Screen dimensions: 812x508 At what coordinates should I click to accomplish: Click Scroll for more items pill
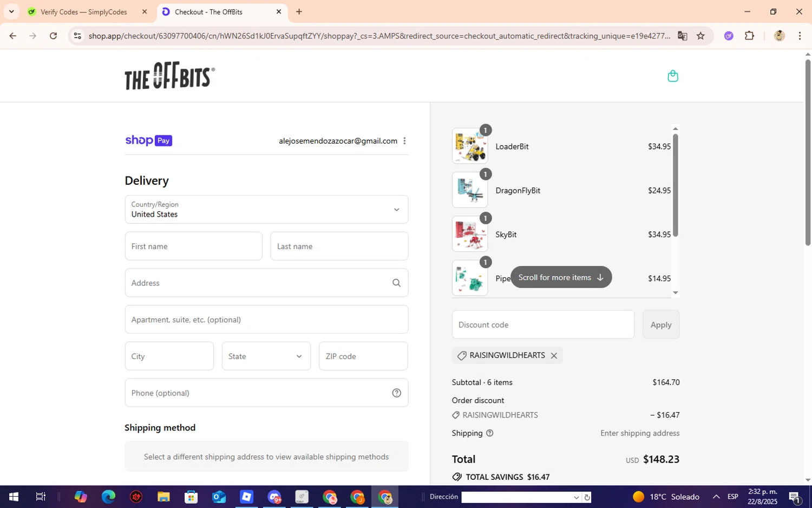(561, 277)
